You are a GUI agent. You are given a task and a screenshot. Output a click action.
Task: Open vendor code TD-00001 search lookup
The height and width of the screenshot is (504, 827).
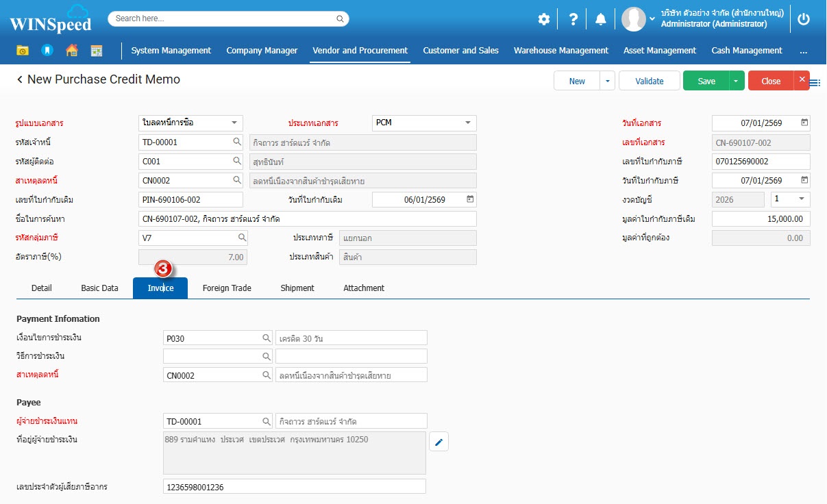click(237, 142)
